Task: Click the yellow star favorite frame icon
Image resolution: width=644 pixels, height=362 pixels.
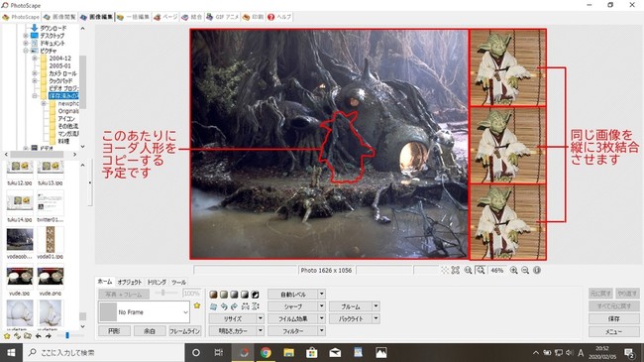Action: point(197,305)
